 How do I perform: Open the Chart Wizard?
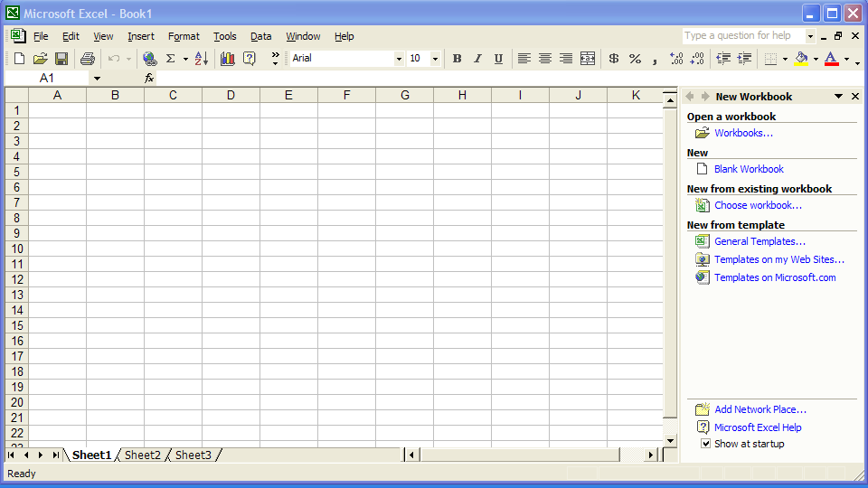coord(227,59)
